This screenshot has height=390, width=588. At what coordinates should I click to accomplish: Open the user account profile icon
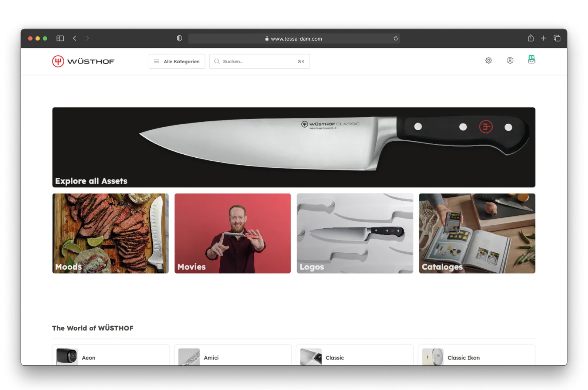pyautogui.click(x=510, y=61)
